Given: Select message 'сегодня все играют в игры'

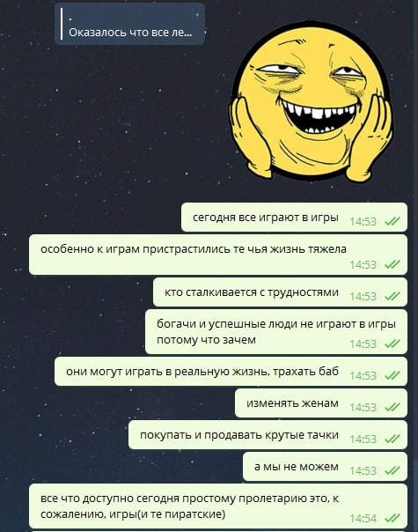Looking at the screenshot, I should pyautogui.click(x=294, y=218).
